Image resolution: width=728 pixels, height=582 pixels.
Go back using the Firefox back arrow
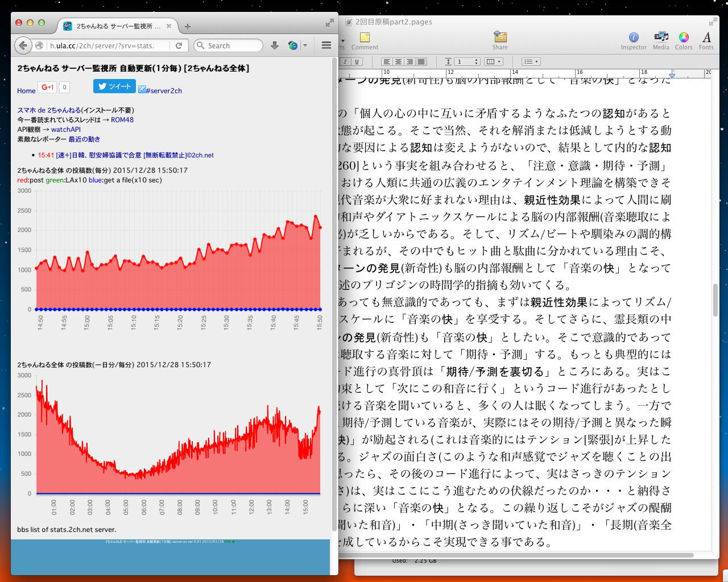(x=22, y=45)
